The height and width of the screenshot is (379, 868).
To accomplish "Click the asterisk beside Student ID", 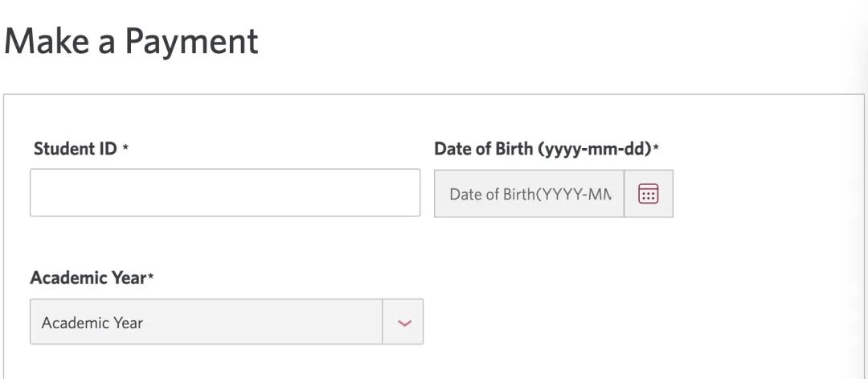I will (x=125, y=150).
